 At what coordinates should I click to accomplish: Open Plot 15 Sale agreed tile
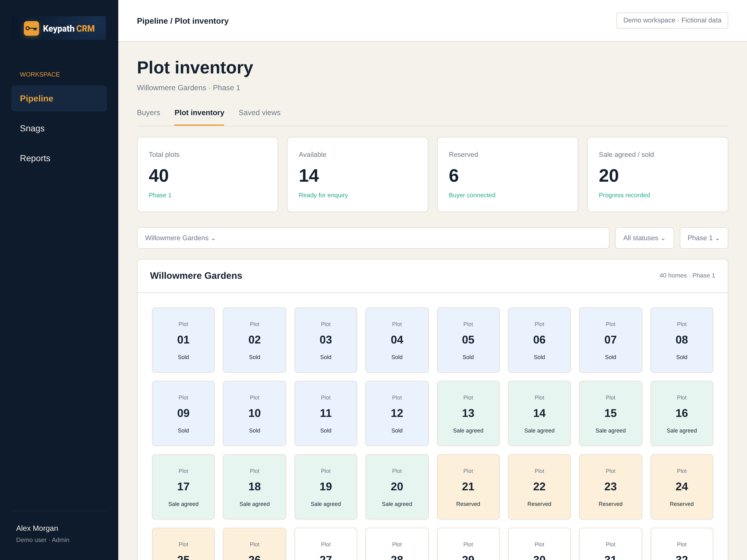pyautogui.click(x=610, y=413)
